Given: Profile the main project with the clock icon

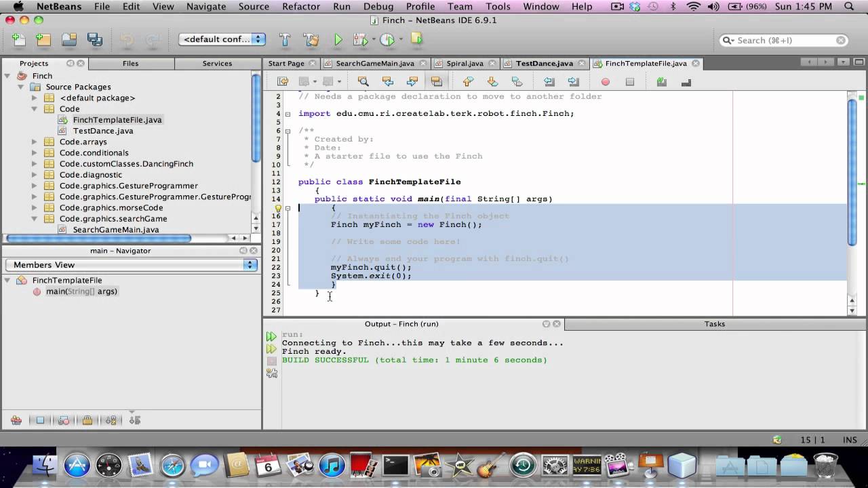Looking at the screenshot, I should [x=387, y=40].
